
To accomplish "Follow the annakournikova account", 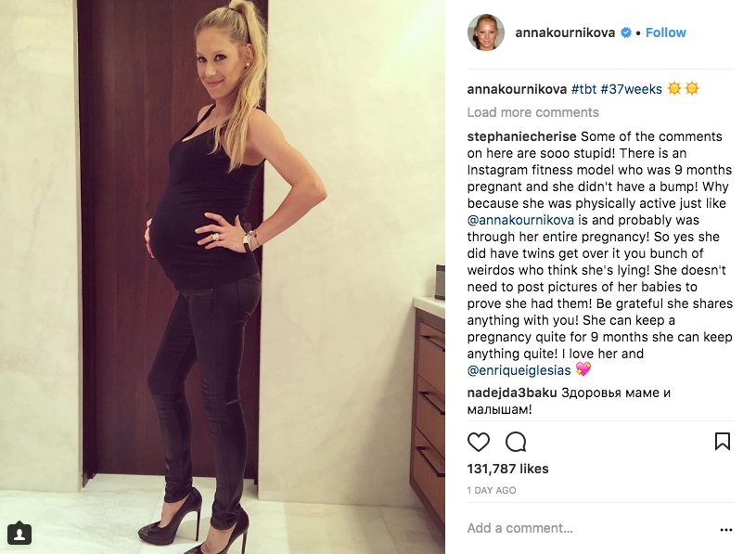I will tap(665, 32).
